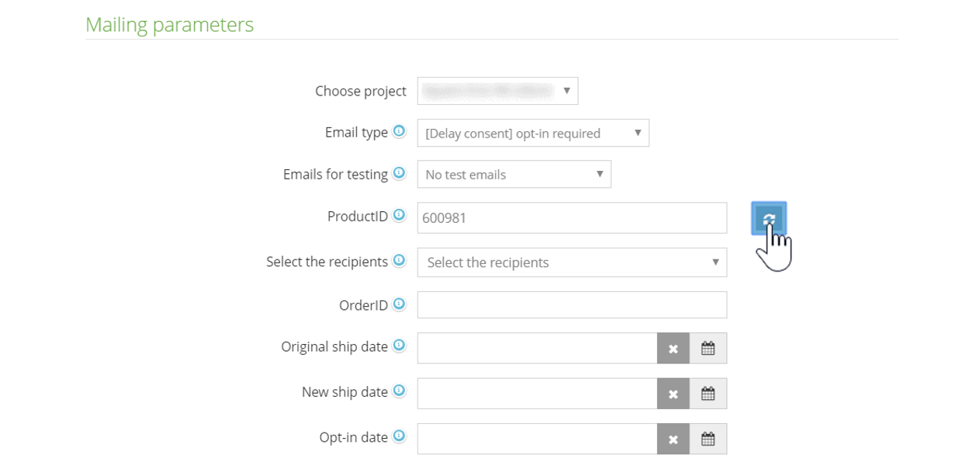980x469 pixels.
Task: Open calendar picker for Original ship date
Action: pos(708,349)
